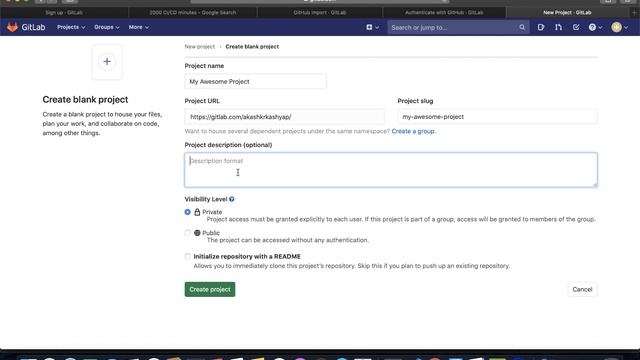Open the Merge requests icon

(558, 27)
